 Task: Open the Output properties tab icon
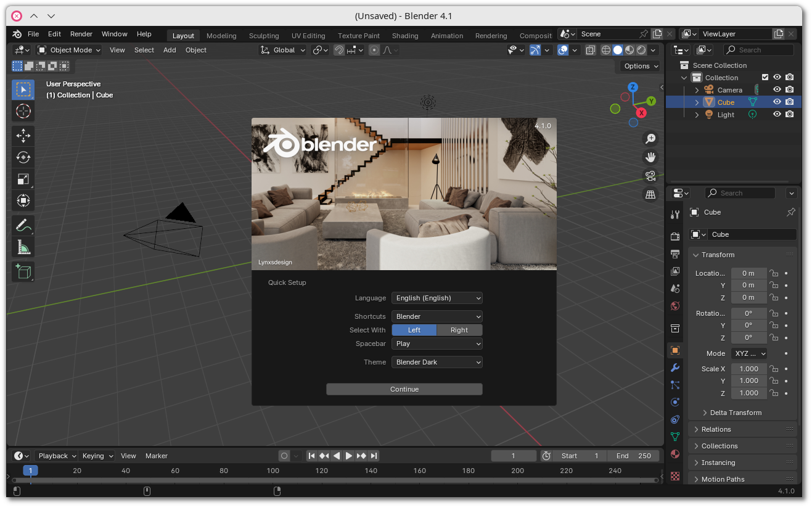pyautogui.click(x=675, y=253)
